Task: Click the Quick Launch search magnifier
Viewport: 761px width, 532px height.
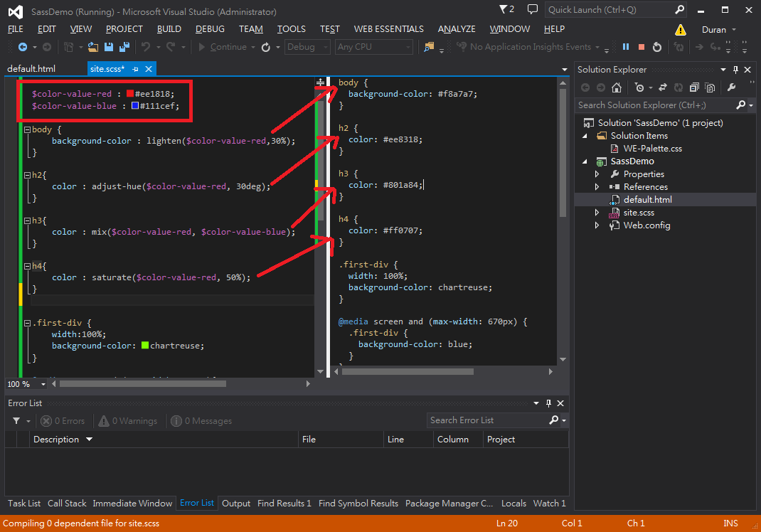Action: [679, 10]
